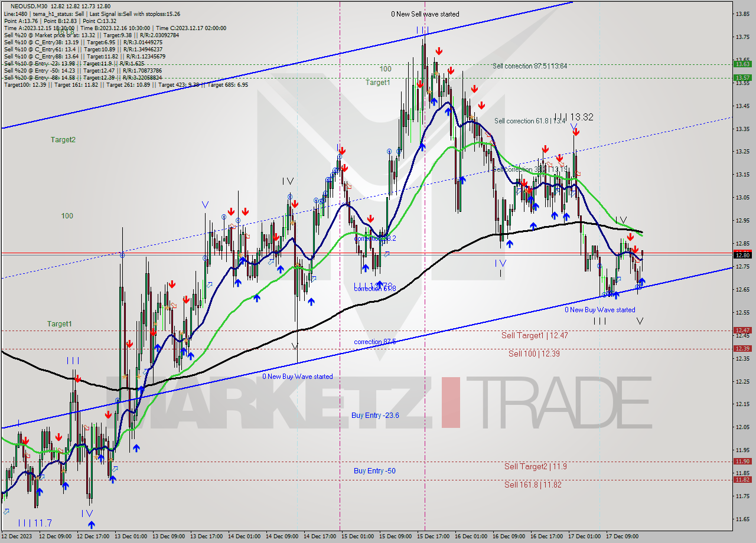This screenshot has width=756, height=543.
Task: Select the 'Sell %10 @ C_Entry88: 13.64' line
Action: point(84,56)
